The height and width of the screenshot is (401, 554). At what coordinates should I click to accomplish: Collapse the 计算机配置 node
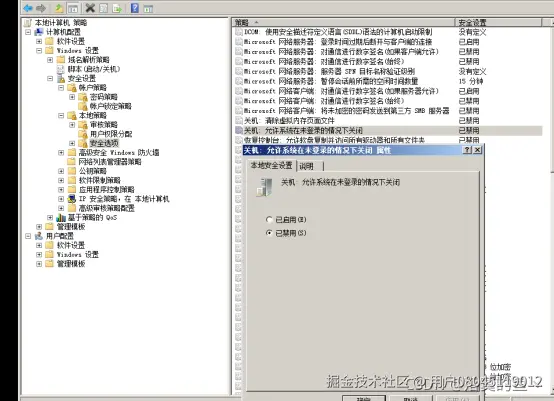pyautogui.click(x=28, y=32)
